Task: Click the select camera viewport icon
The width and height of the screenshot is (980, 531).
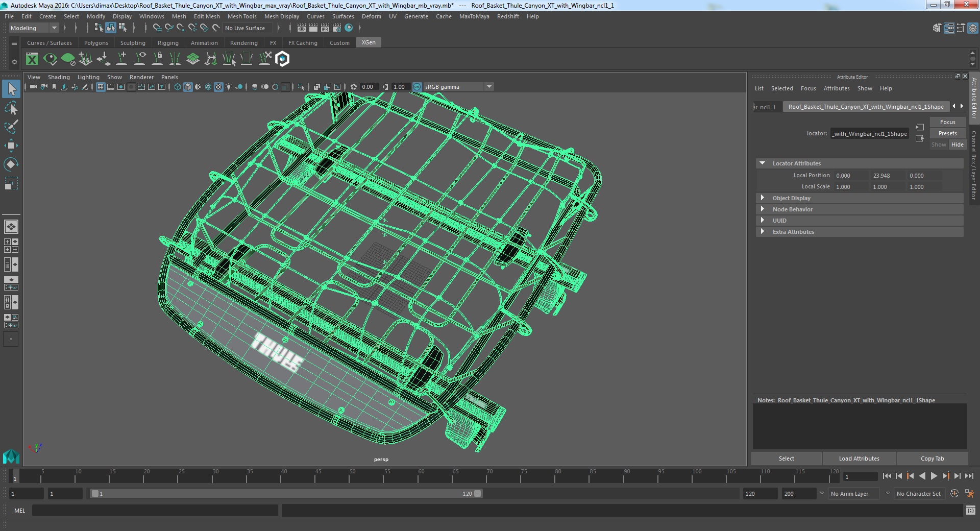Action: 33,87
